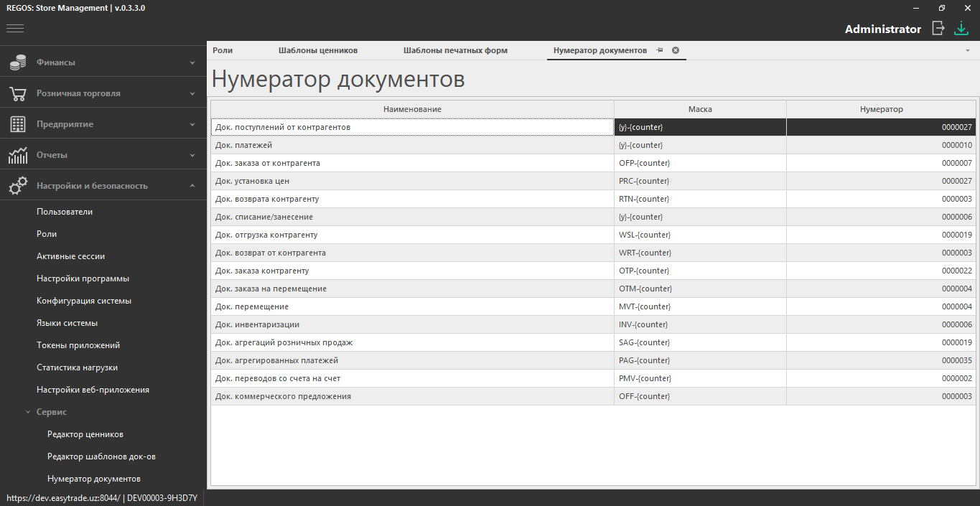Open Редактор ценников in the sidebar

click(x=85, y=434)
